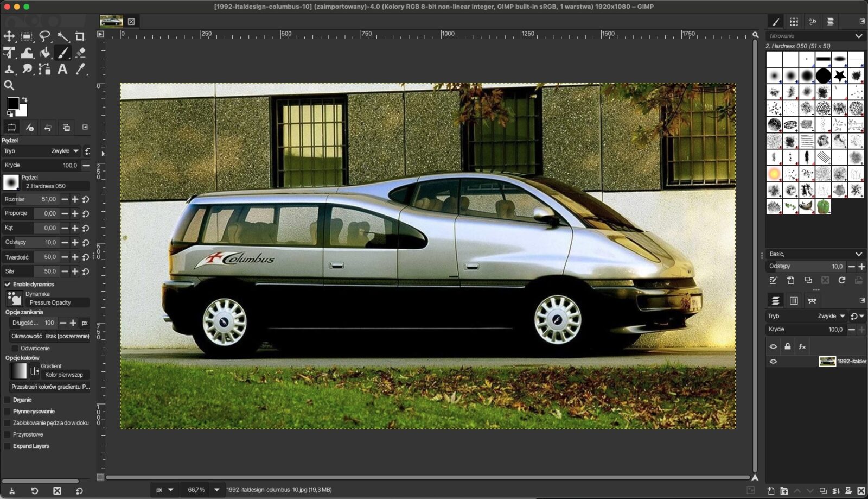The width and height of the screenshot is (868, 499).
Task: Choose the Eraser tool
Action: (x=80, y=53)
